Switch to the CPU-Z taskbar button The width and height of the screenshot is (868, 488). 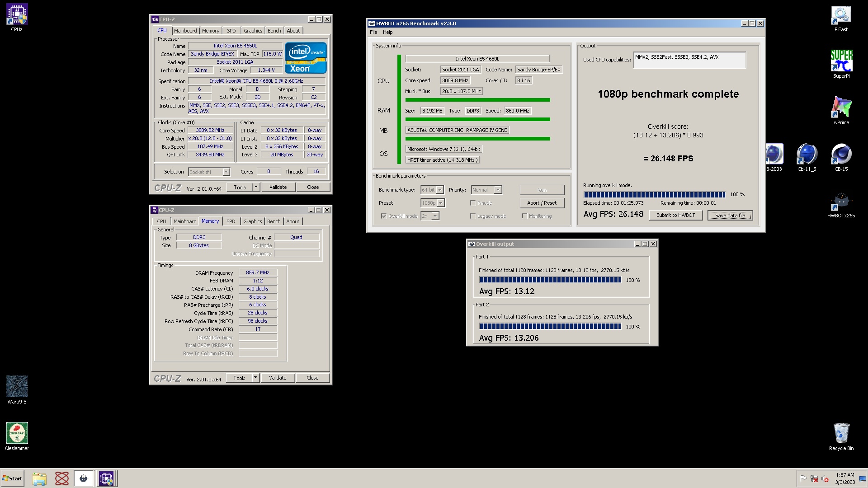tap(107, 479)
